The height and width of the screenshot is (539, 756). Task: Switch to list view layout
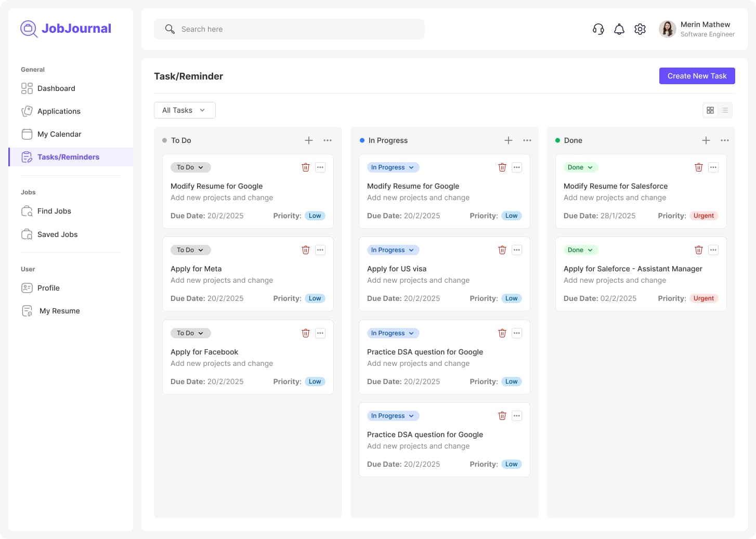[725, 110]
